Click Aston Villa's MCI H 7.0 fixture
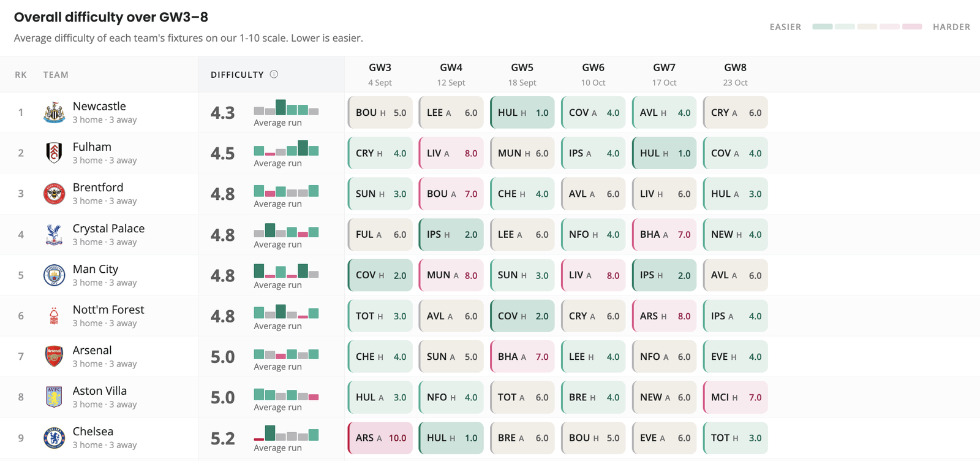The height and width of the screenshot is (461, 980). (736, 397)
